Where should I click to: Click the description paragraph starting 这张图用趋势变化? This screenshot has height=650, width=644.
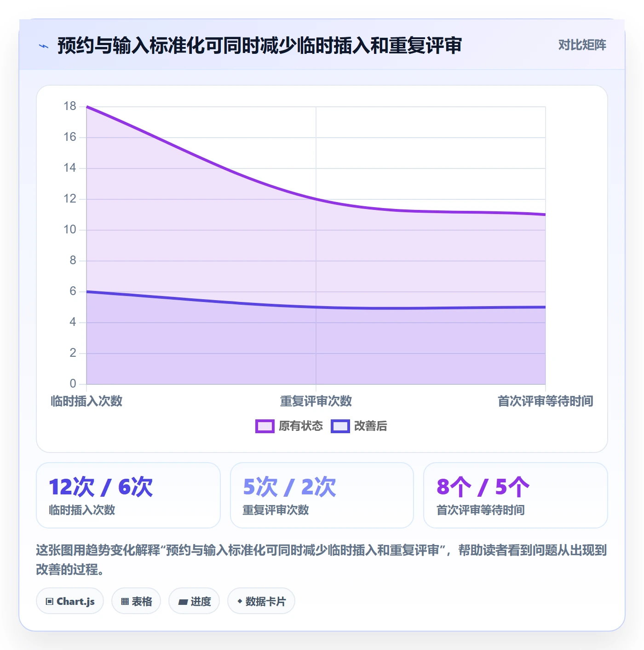click(322, 559)
